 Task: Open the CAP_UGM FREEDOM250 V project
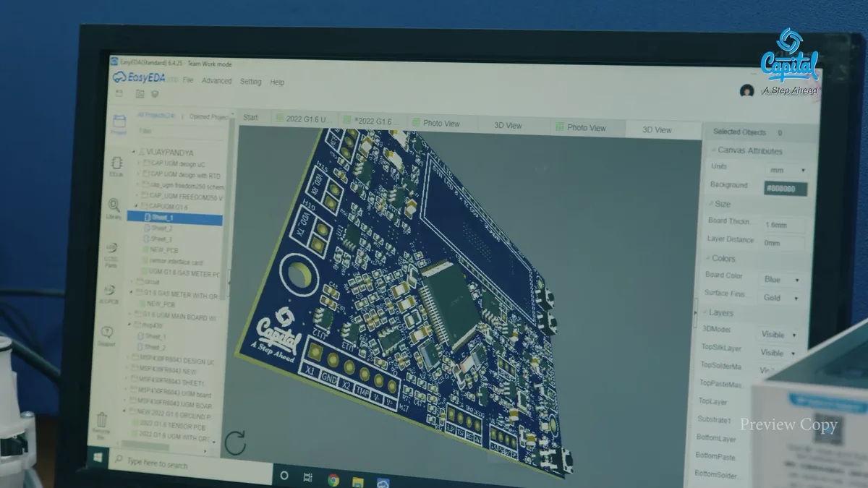[x=184, y=197]
